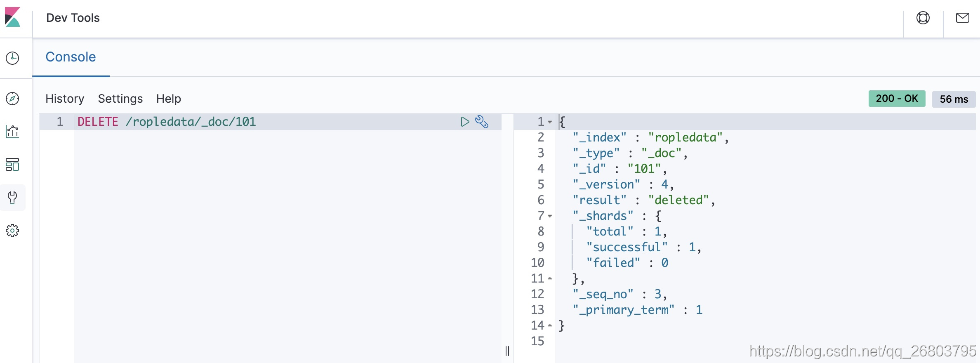This screenshot has width=980, height=363.
Task: Click line number 1 in request editor gutter
Action: click(x=60, y=122)
